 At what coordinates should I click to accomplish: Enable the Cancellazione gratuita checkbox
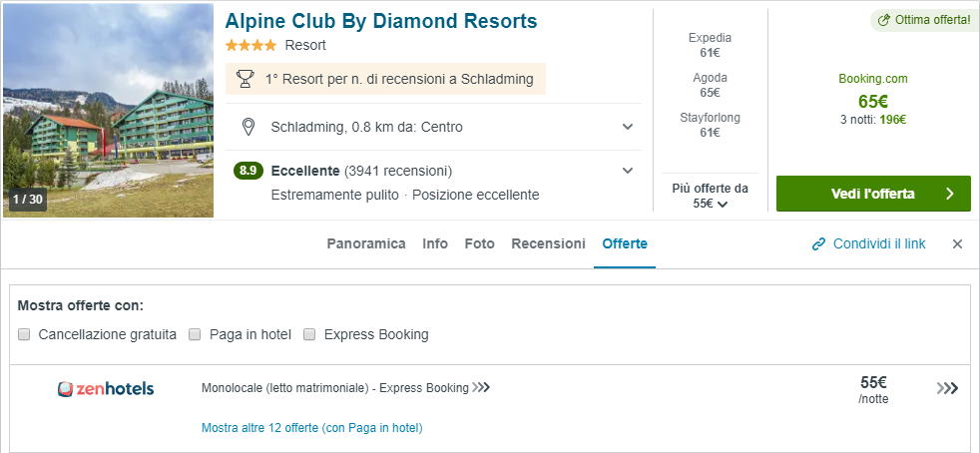tap(24, 334)
